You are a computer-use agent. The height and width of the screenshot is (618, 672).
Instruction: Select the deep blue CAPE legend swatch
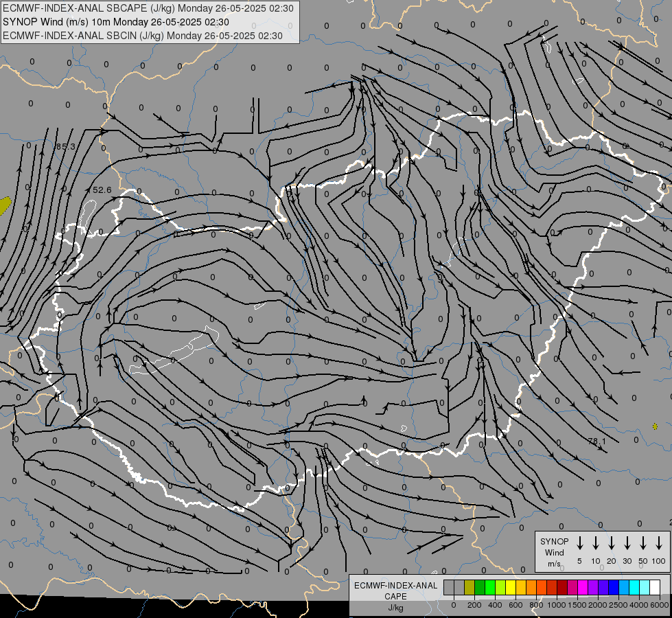point(613,587)
